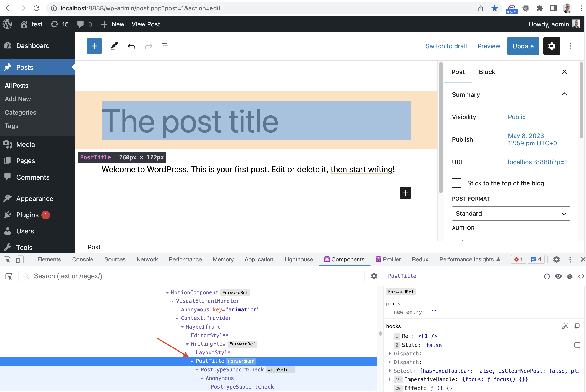Select the Post sidebar tab
The height and width of the screenshot is (392, 586).
point(458,72)
